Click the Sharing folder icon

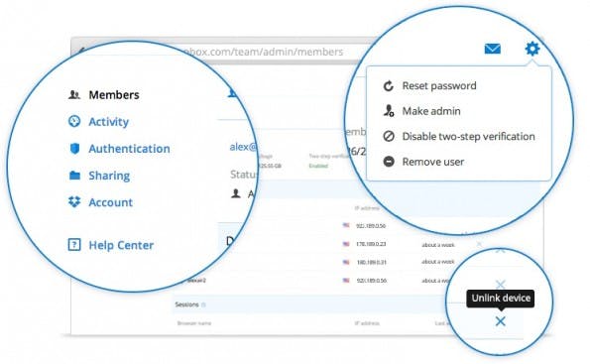click(x=74, y=176)
